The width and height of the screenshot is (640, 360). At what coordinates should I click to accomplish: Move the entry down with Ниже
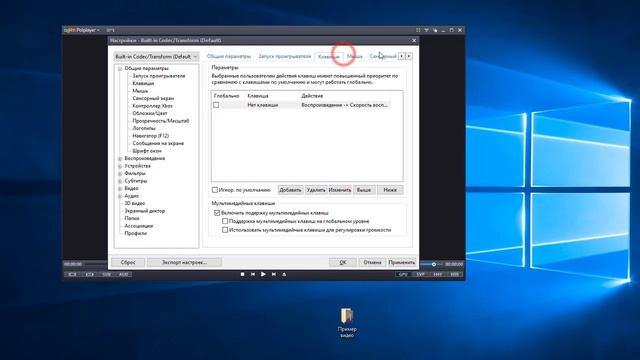point(390,190)
